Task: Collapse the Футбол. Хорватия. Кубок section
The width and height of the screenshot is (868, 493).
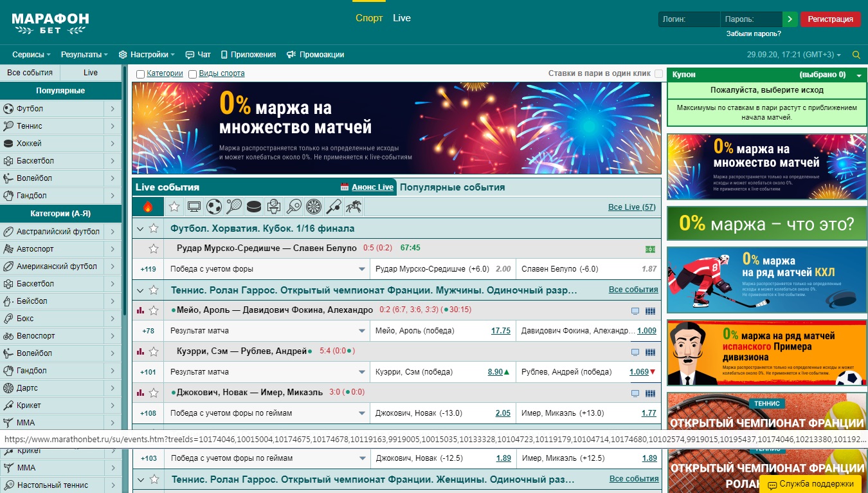Action: (140, 228)
